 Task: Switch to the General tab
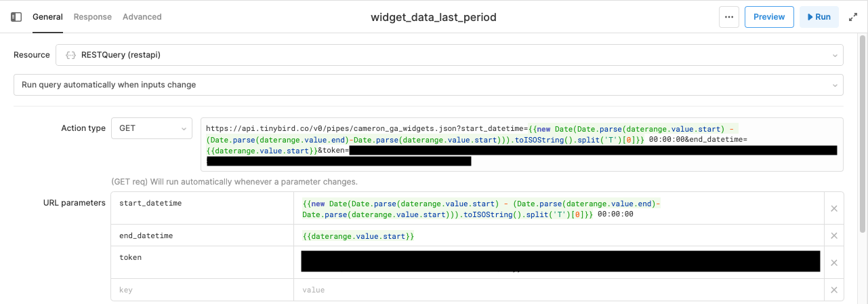(x=47, y=17)
